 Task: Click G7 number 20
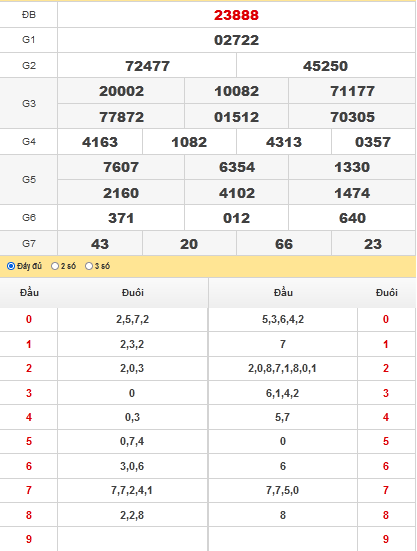pyautogui.click(x=189, y=244)
